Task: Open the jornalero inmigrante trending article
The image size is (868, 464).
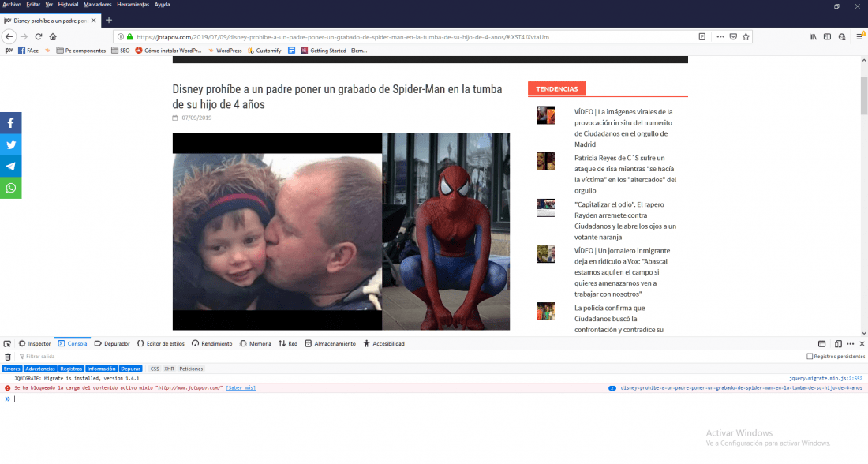Action: (x=622, y=272)
